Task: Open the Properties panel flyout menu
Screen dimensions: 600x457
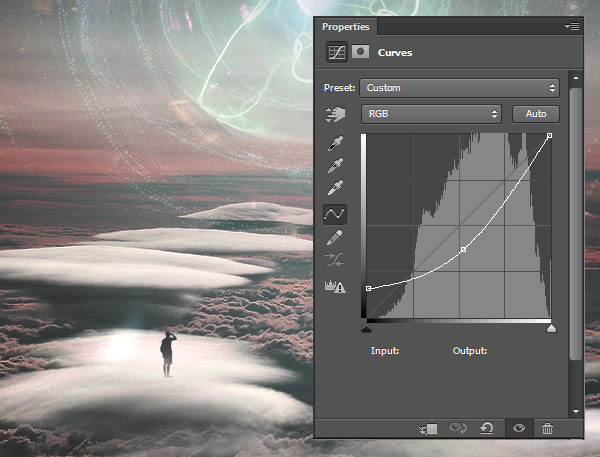Action: coord(571,27)
